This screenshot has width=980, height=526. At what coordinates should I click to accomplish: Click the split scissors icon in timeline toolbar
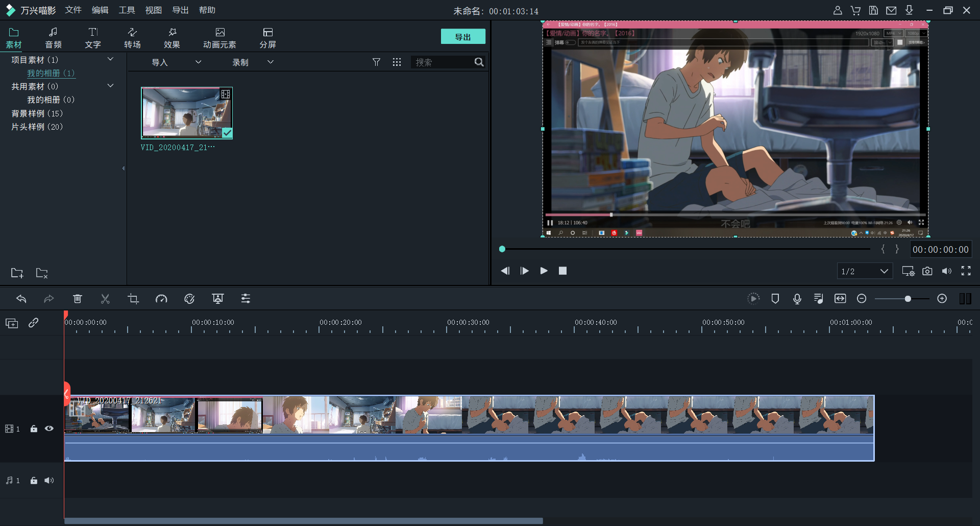105,299
